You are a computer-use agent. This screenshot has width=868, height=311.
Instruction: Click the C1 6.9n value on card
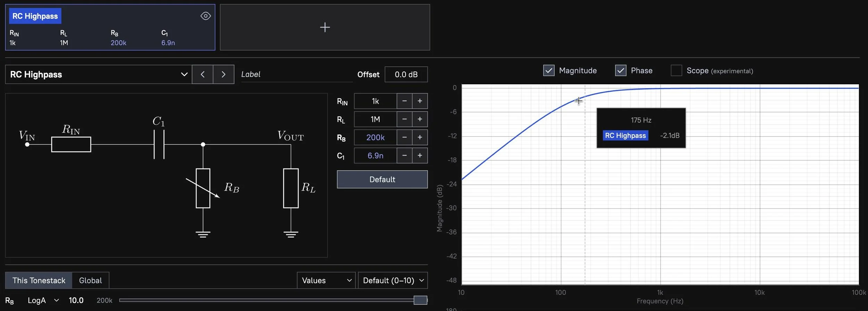click(168, 43)
